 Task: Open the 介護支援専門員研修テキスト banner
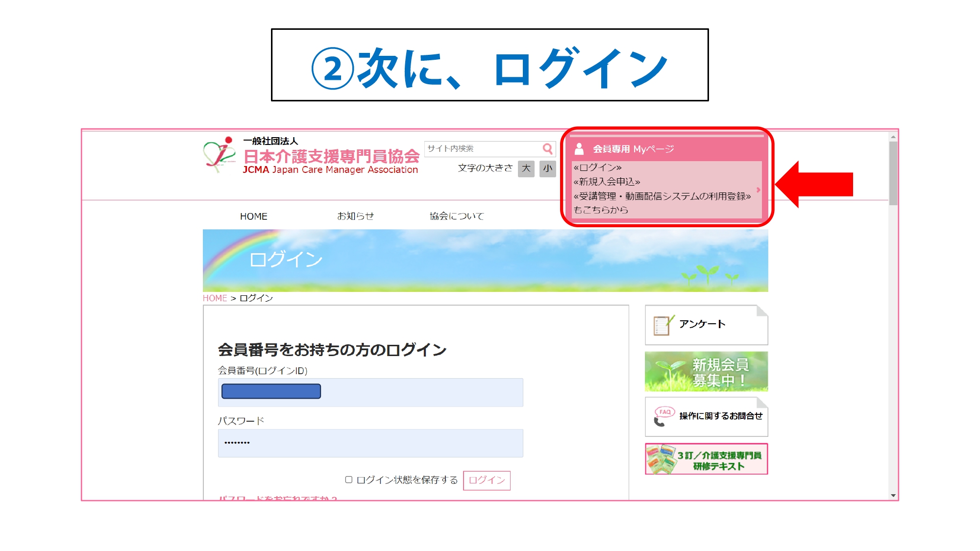[x=706, y=459]
